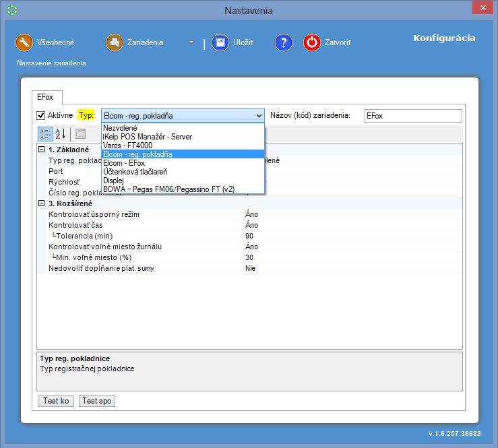Open help with the question mark icon
The image size is (498, 448).
click(283, 42)
